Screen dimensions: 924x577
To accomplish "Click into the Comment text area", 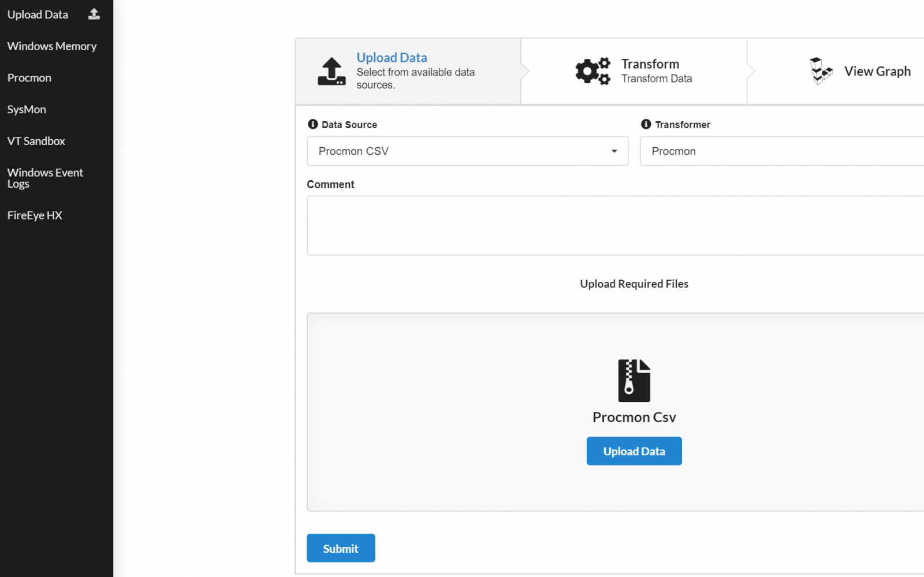I will 616,225.
